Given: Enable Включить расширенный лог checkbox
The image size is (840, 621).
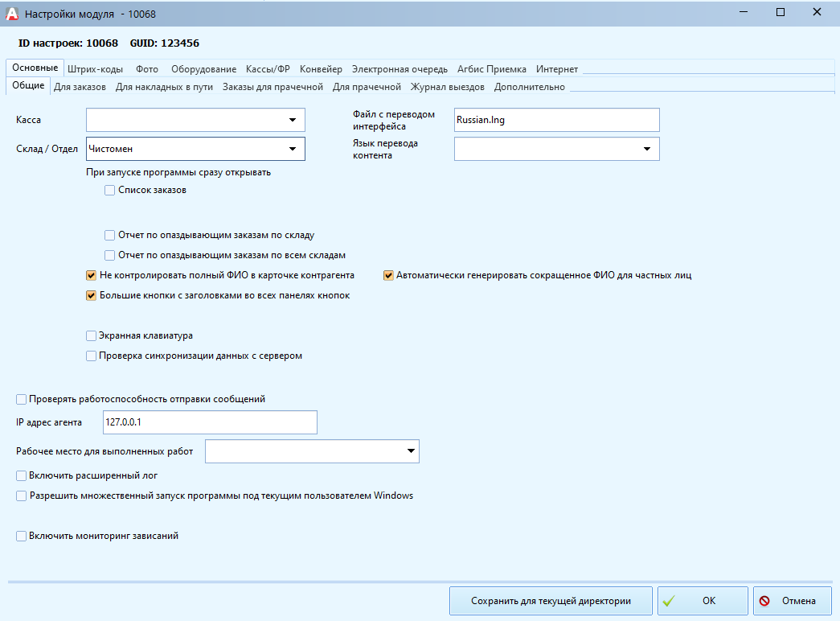Looking at the screenshot, I should pos(22,475).
